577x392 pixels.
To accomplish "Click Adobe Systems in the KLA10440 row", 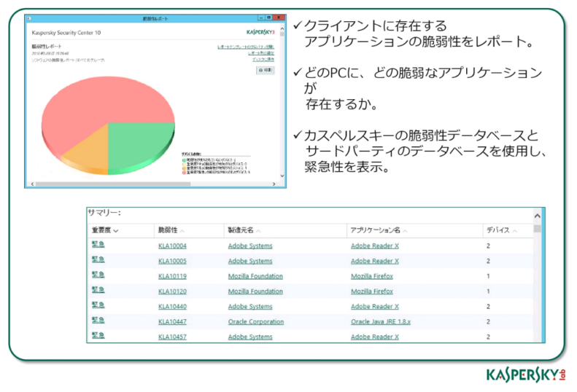I will click(250, 306).
